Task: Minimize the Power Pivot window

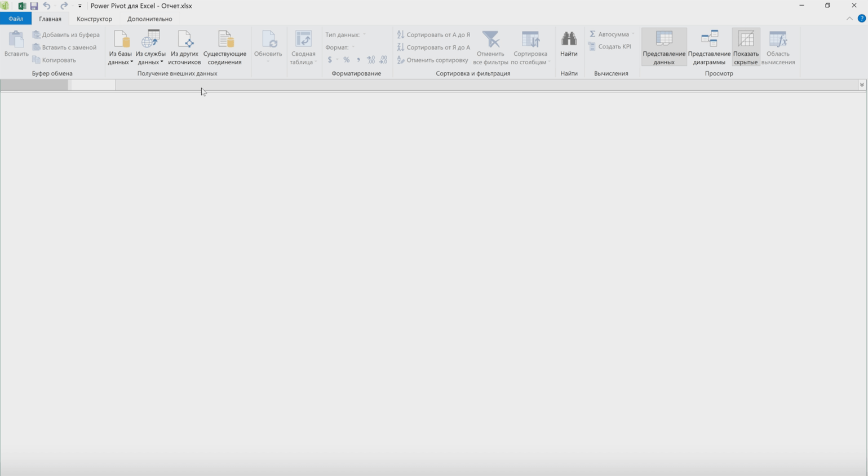Action: (x=801, y=6)
